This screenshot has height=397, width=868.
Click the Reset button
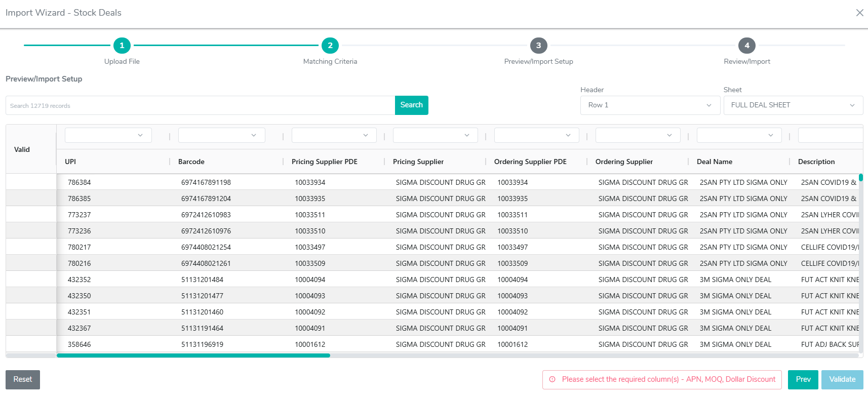(23, 379)
